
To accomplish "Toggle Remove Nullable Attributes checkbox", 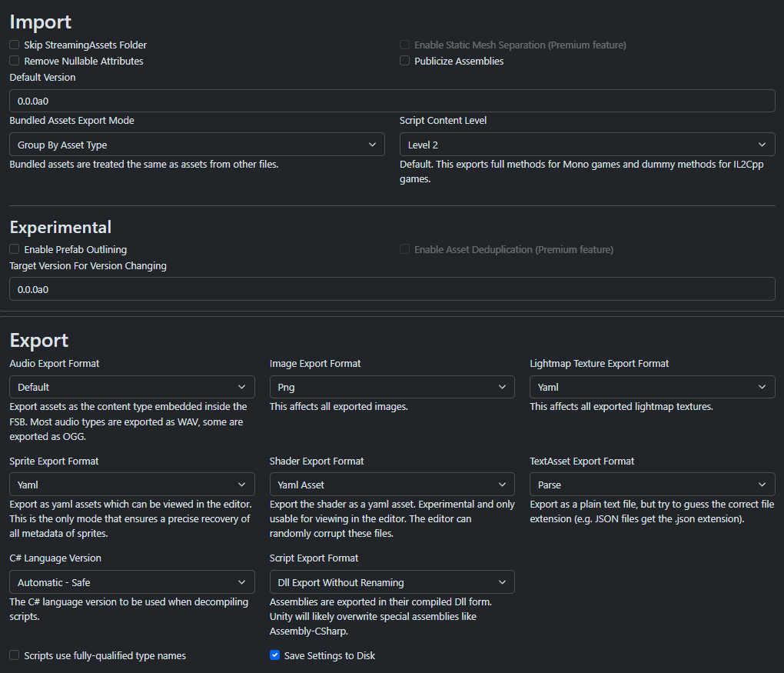I will (15, 61).
